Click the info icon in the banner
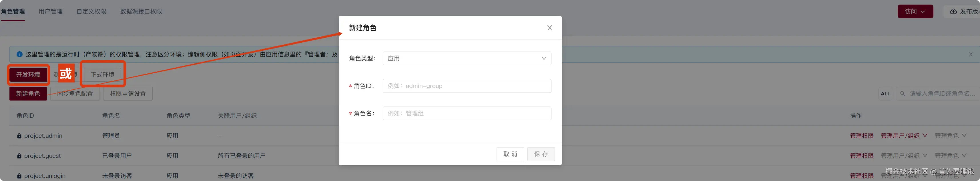The height and width of the screenshot is (181, 980). click(x=19, y=54)
